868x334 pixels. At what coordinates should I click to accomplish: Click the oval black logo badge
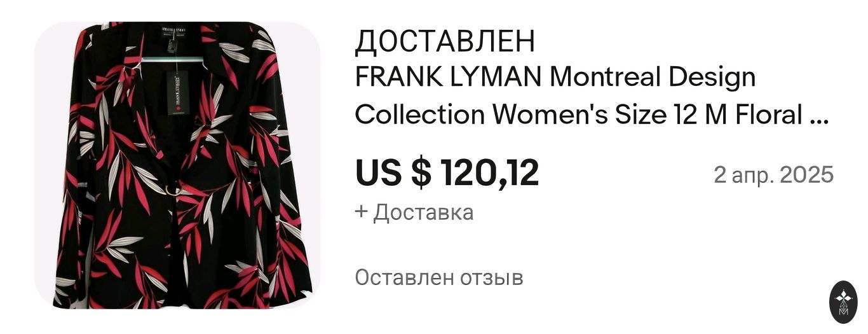point(844,302)
